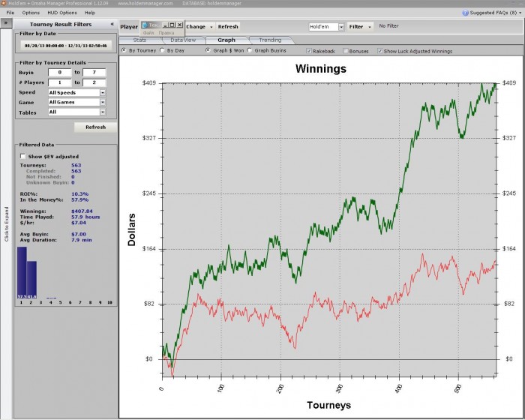Open the Options menu
Image resolution: width=525 pixels, height=420 pixels.
[x=31, y=13]
